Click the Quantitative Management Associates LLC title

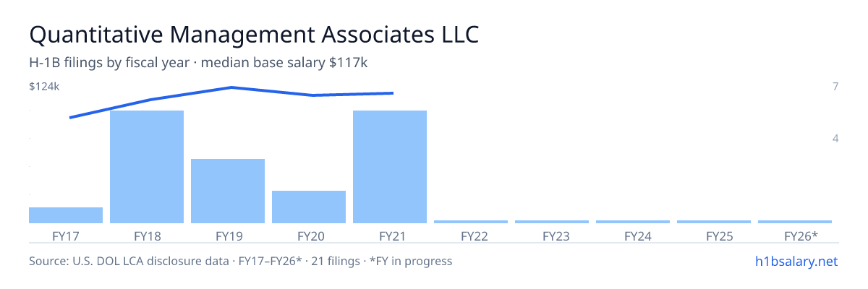[x=254, y=35]
